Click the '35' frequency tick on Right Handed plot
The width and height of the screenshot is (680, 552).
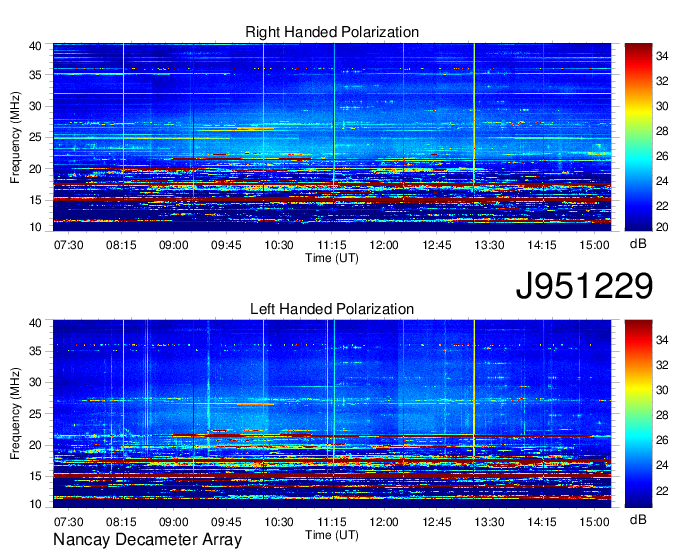tap(35, 75)
